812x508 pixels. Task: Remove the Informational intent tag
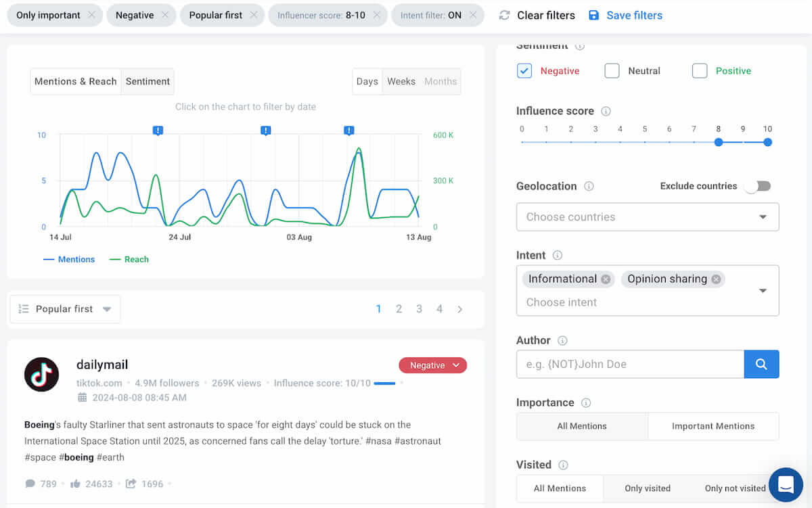606,279
